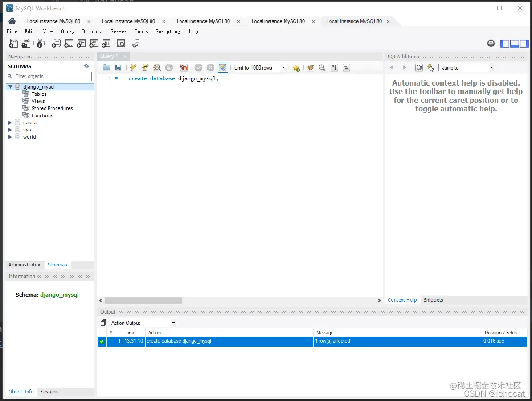The height and width of the screenshot is (401, 532).
Task: Go to the Home screen icon
Action: [12, 21]
